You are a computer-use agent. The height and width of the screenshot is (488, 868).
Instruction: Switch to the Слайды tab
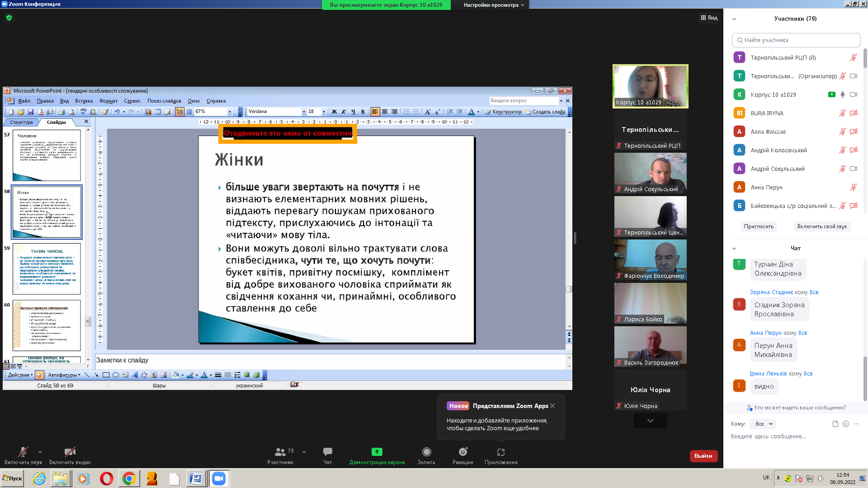click(x=56, y=122)
